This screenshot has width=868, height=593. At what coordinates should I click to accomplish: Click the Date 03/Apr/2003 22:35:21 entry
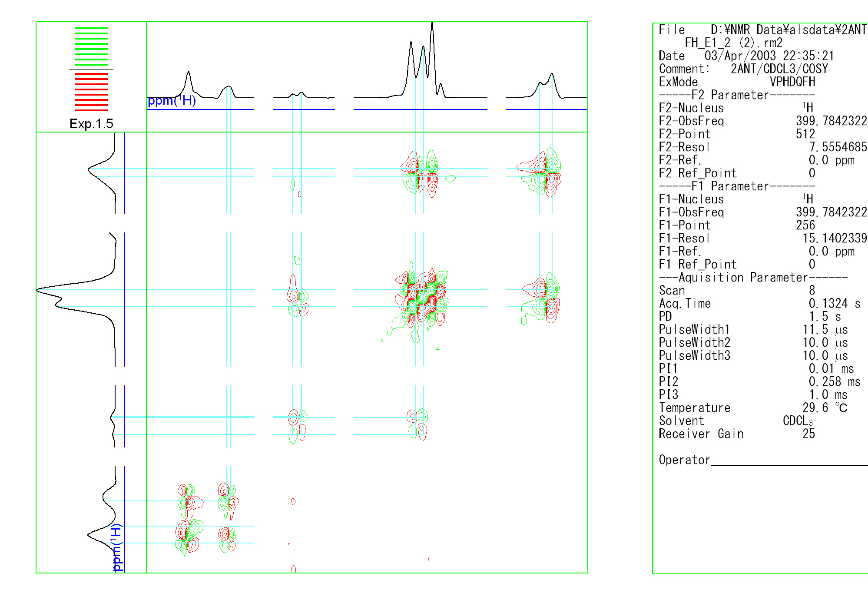point(746,56)
